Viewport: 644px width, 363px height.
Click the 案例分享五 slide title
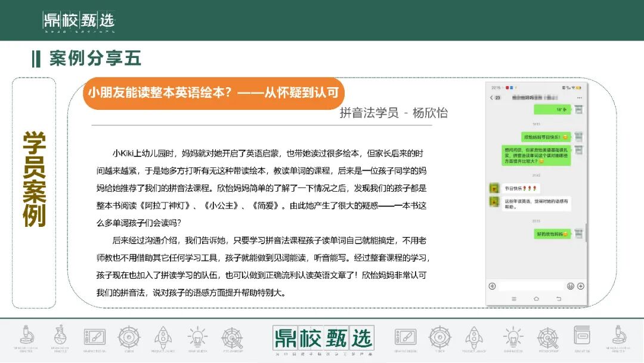[95, 59]
